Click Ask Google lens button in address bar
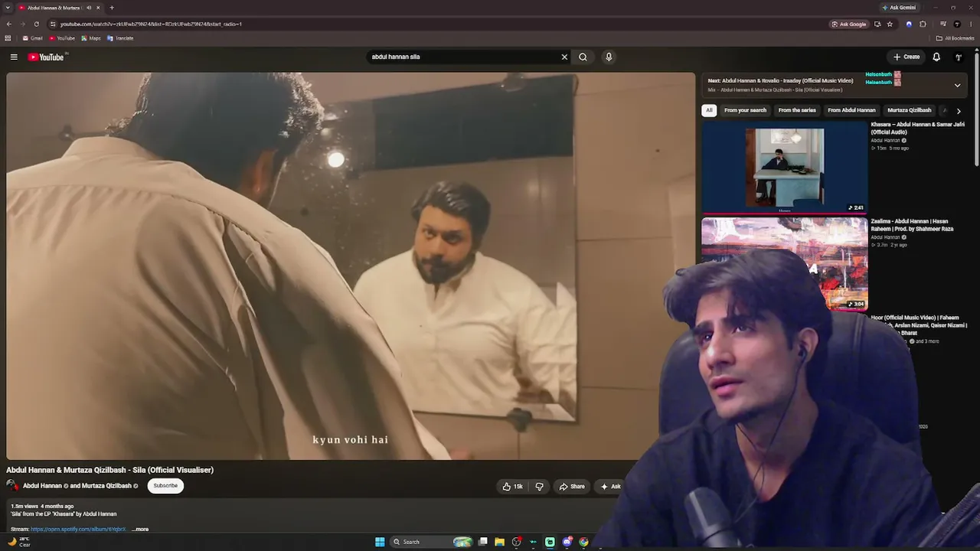Image resolution: width=980 pixels, height=551 pixels. click(849, 24)
